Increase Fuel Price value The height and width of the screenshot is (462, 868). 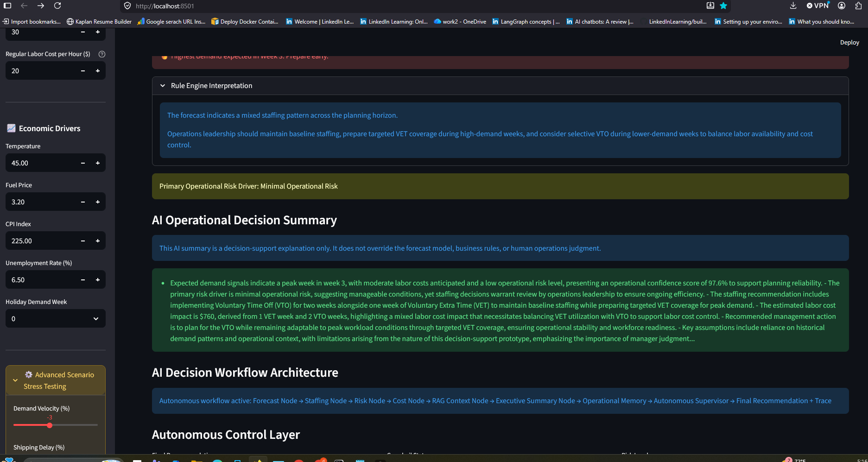[x=98, y=202]
